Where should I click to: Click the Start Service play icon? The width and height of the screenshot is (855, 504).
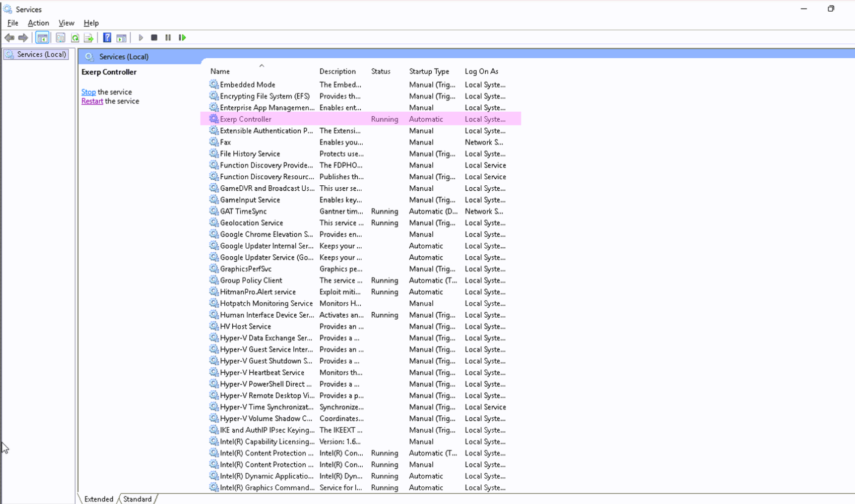[x=141, y=38]
